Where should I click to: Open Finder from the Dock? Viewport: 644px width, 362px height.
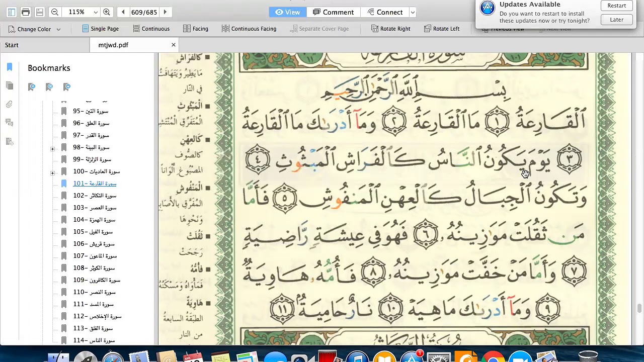(x=58, y=356)
